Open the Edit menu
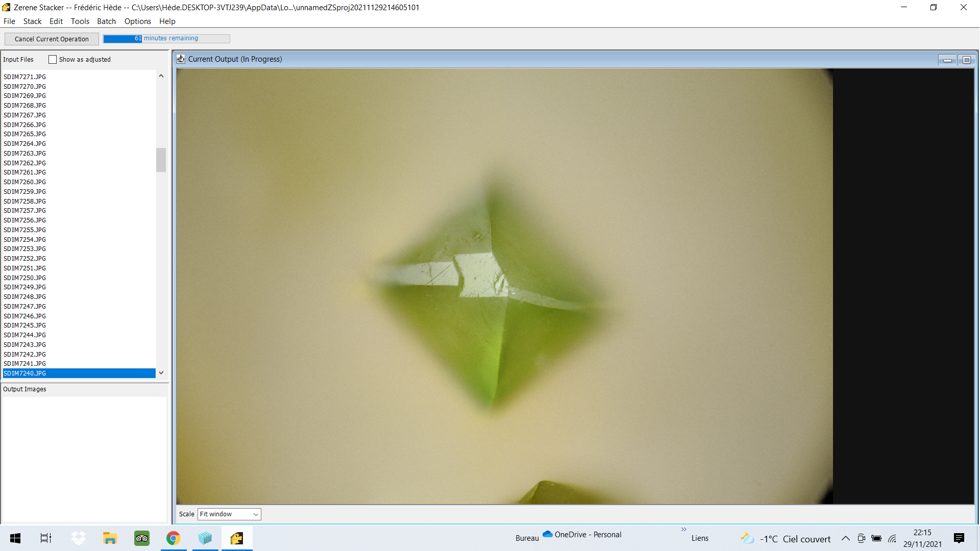The width and height of the screenshot is (980, 551). click(x=56, y=21)
